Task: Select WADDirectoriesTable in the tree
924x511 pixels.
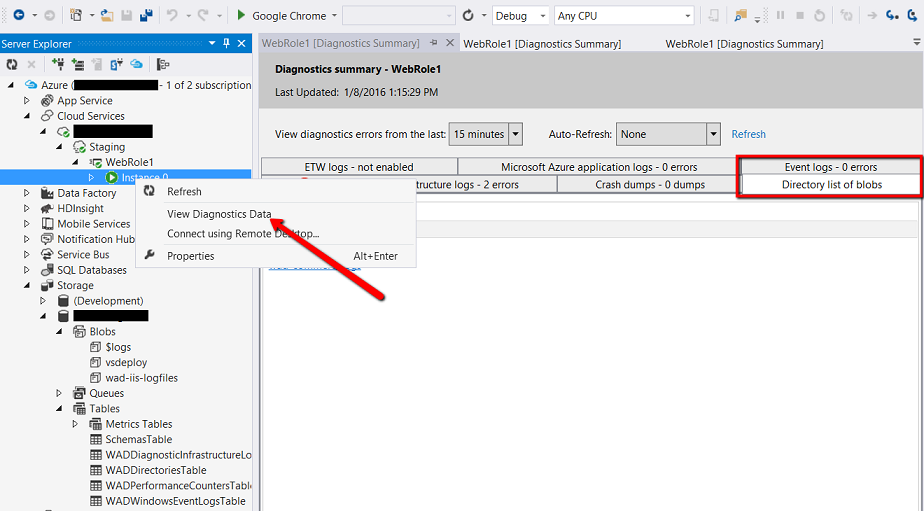Action: tap(156, 470)
